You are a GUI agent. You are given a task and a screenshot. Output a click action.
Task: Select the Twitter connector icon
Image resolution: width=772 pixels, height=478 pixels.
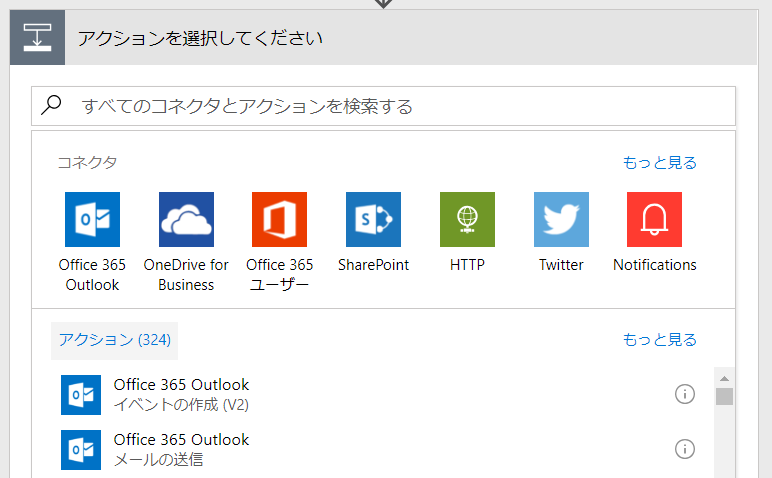pos(561,219)
